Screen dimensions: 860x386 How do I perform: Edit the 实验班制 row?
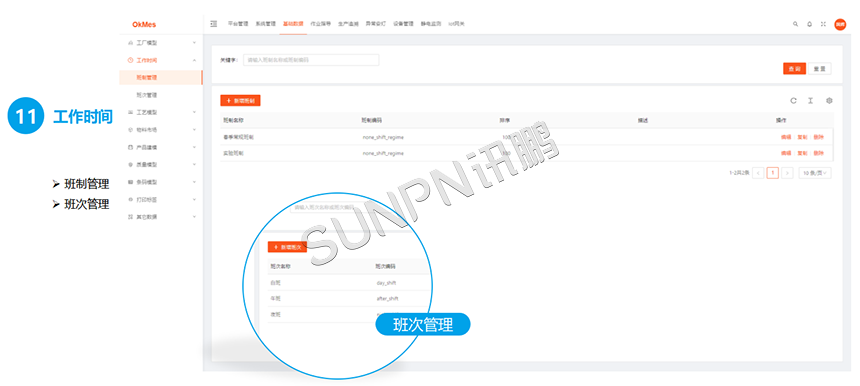coord(786,153)
